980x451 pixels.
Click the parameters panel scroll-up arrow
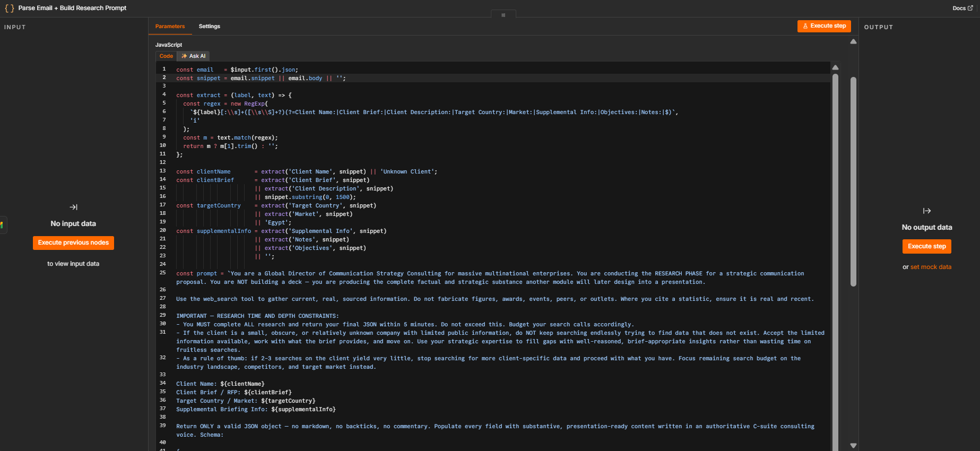pyautogui.click(x=853, y=41)
